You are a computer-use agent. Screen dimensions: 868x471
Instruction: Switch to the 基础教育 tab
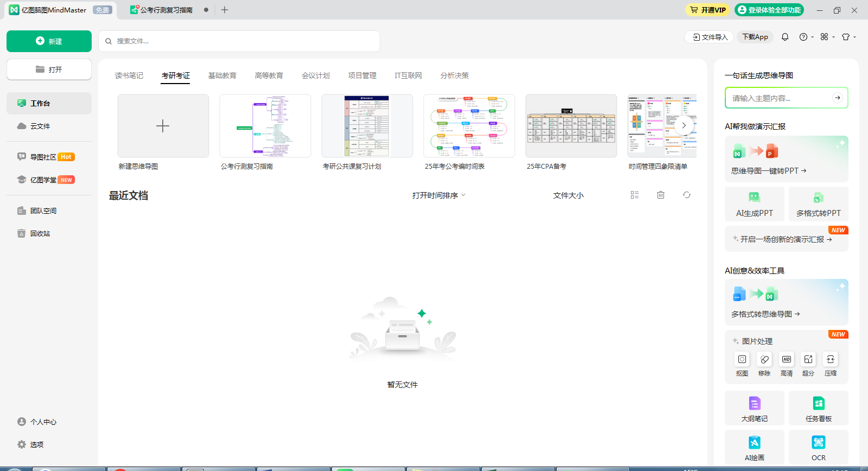[x=222, y=75]
